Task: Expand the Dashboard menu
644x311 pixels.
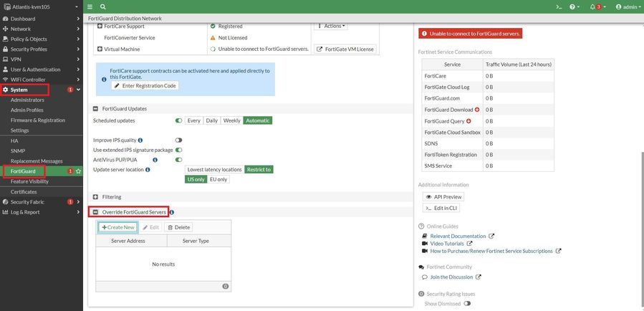Action: [x=41, y=19]
